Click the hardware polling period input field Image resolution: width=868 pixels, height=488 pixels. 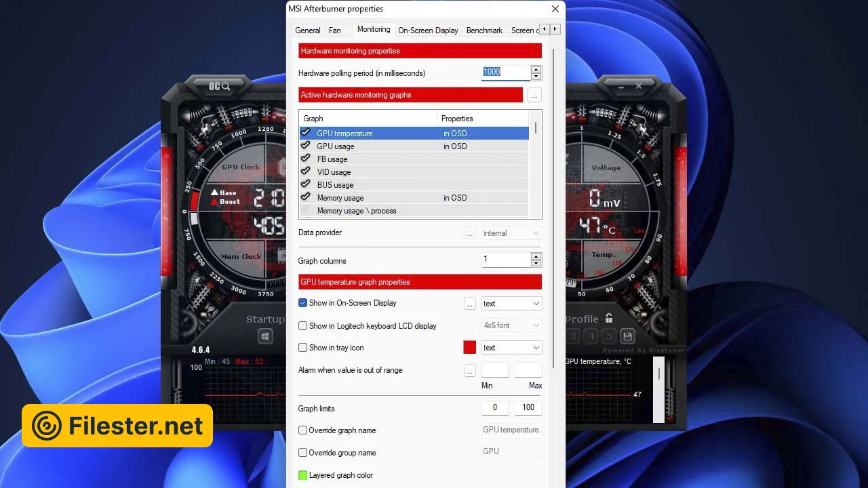(505, 73)
